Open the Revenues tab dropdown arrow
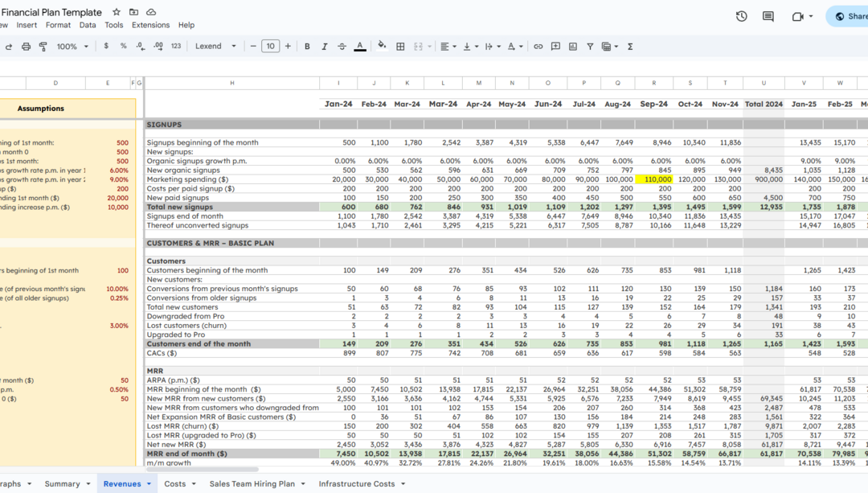 (x=149, y=484)
